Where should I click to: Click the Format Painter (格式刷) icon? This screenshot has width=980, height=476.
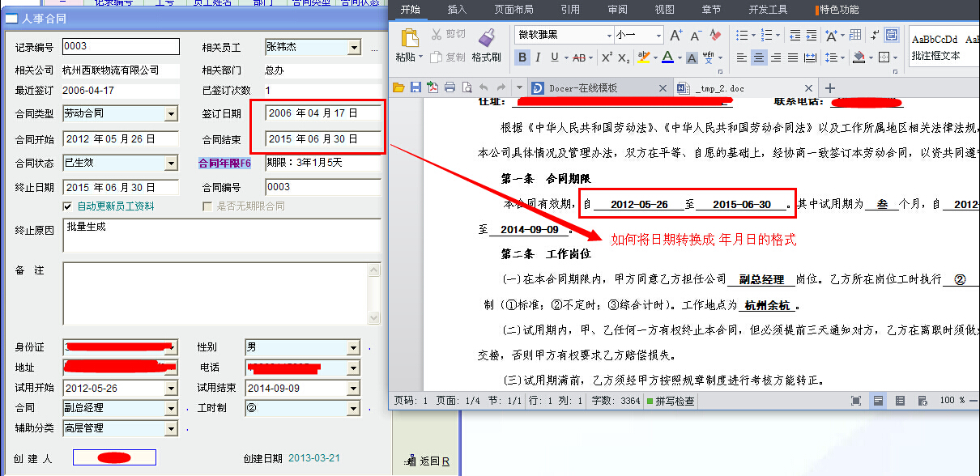[x=486, y=39]
